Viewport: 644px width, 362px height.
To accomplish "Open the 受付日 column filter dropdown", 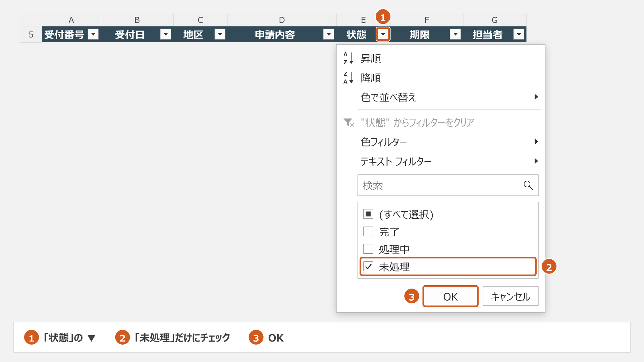I will point(166,34).
